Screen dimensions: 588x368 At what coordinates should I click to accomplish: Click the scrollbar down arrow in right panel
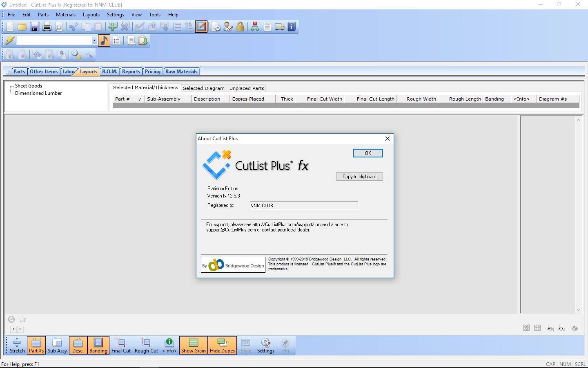pos(578,310)
